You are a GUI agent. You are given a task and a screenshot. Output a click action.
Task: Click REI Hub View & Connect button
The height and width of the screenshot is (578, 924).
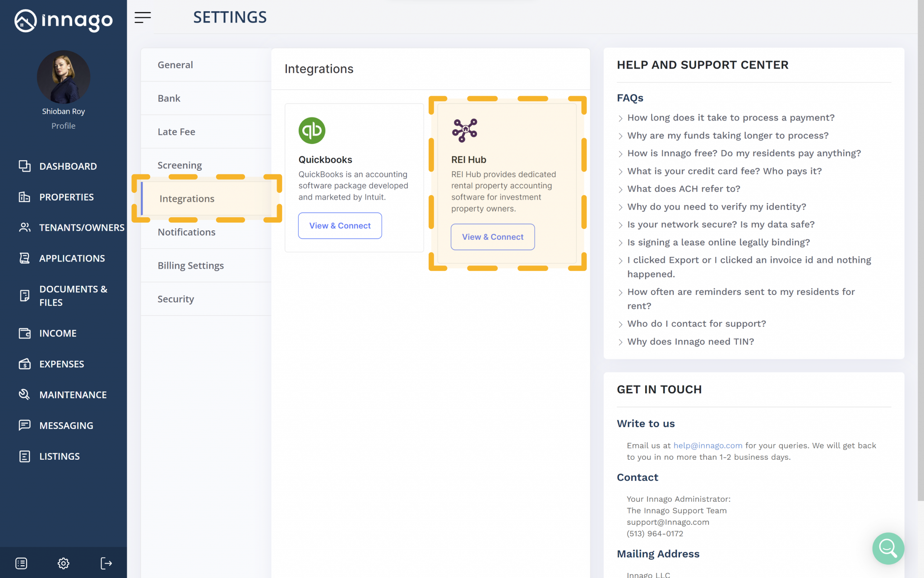click(493, 237)
